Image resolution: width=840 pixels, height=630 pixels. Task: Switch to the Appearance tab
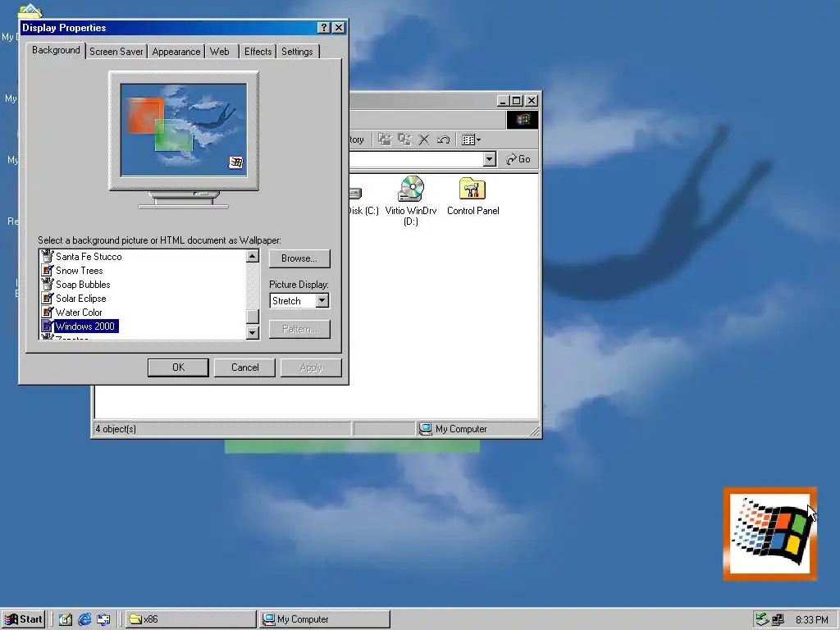pos(176,52)
